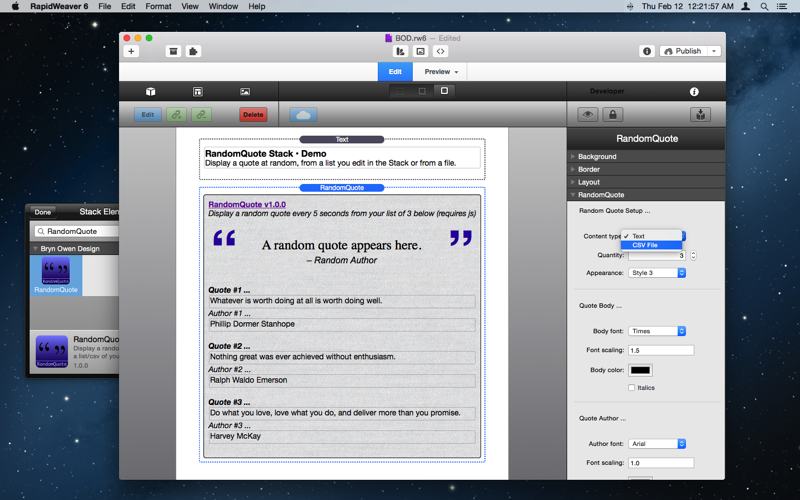
Task: Click the body Font scaling 1.5 field
Action: [x=661, y=351]
